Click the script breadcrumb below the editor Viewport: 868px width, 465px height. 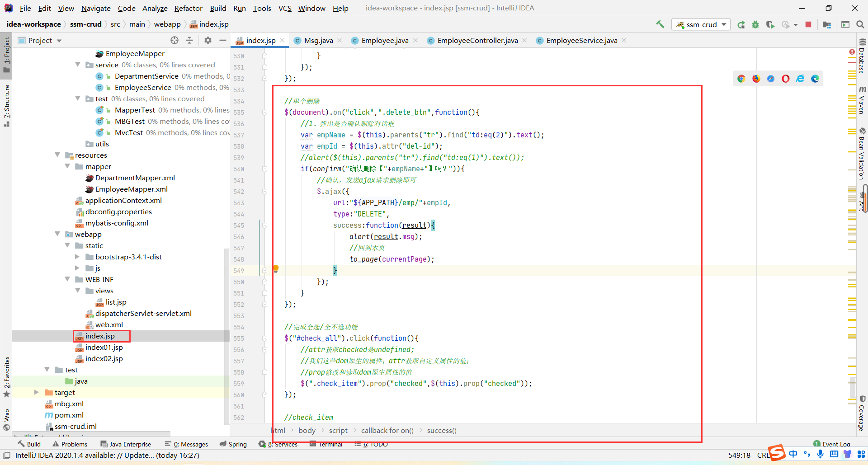(338, 430)
